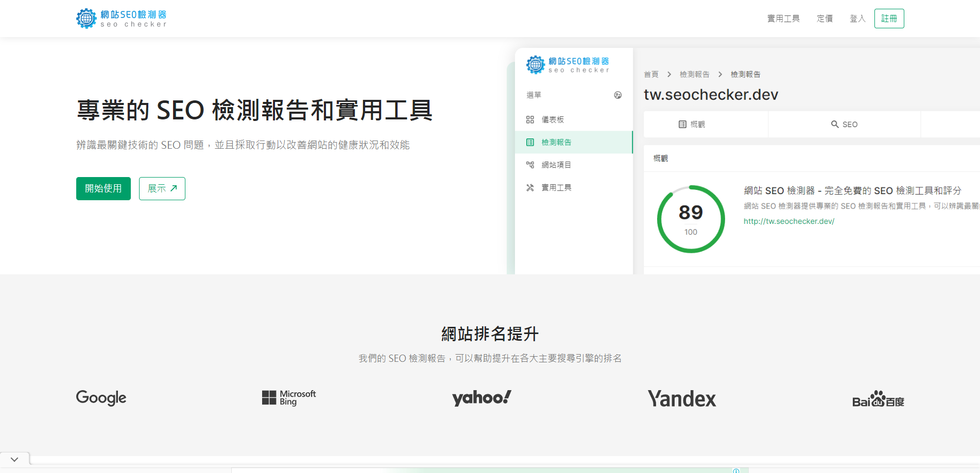This screenshot has height=473, width=980.
Task: Click the wrench tools icon in sidebar
Action: (x=530, y=188)
